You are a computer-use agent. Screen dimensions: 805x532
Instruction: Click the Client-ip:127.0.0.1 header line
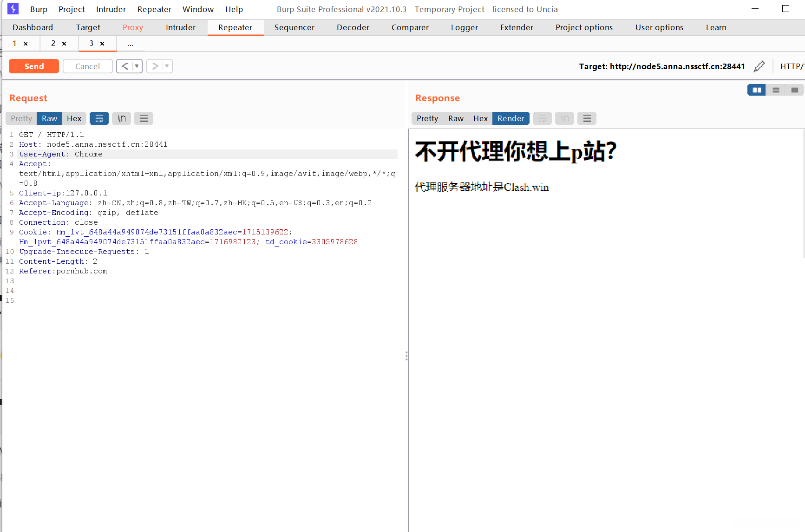[63, 193]
